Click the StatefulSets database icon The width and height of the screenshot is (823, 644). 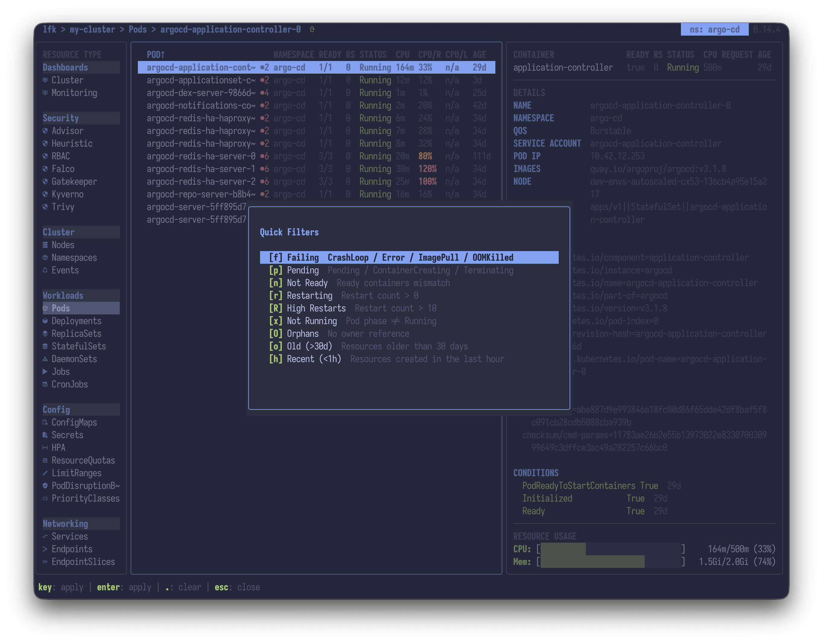pyautogui.click(x=45, y=346)
